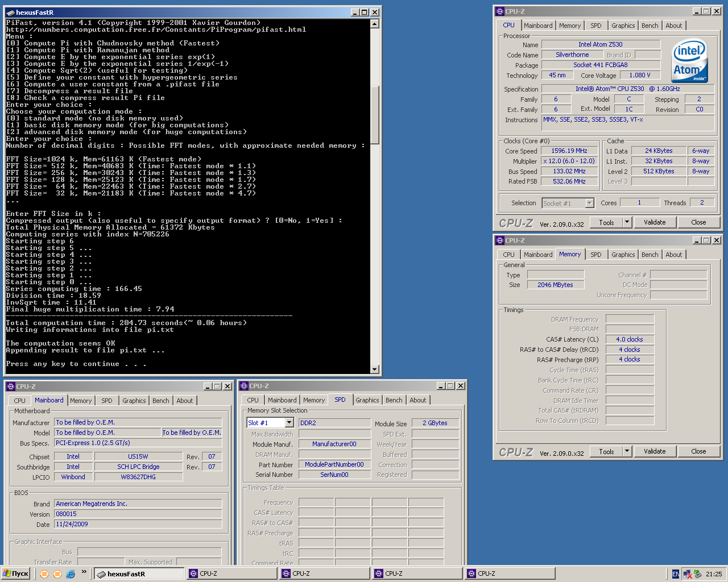Click the 4.0 clocks CAS latency value
Viewport: 728px width, 582px height.
tap(630, 339)
